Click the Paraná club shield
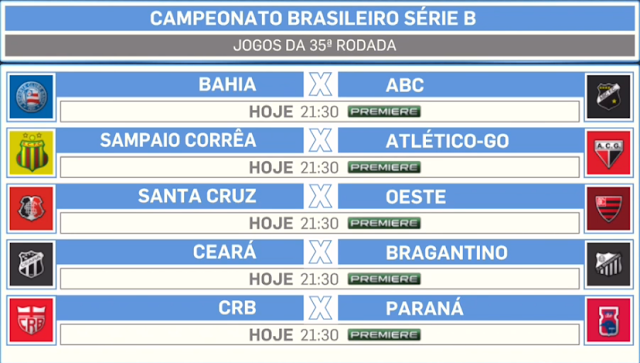 [609, 320]
